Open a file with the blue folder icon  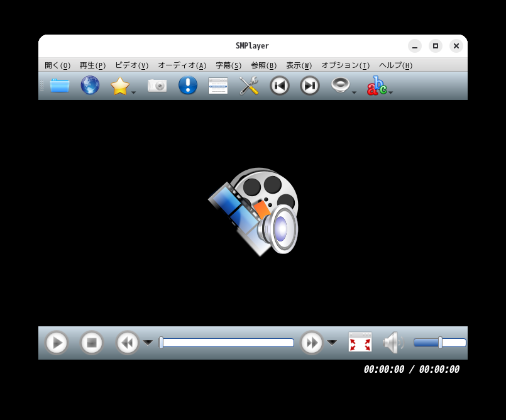(x=60, y=86)
